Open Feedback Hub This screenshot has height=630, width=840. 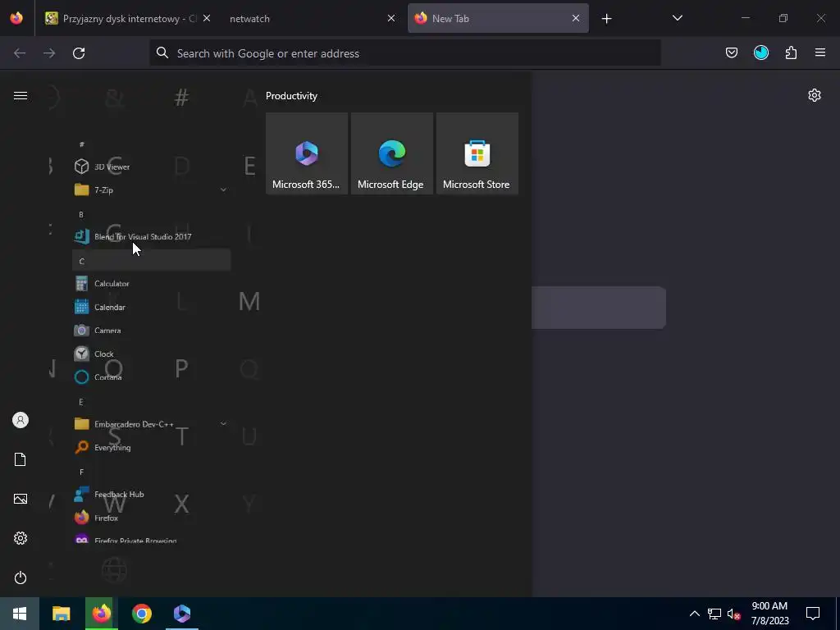click(x=151, y=494)
